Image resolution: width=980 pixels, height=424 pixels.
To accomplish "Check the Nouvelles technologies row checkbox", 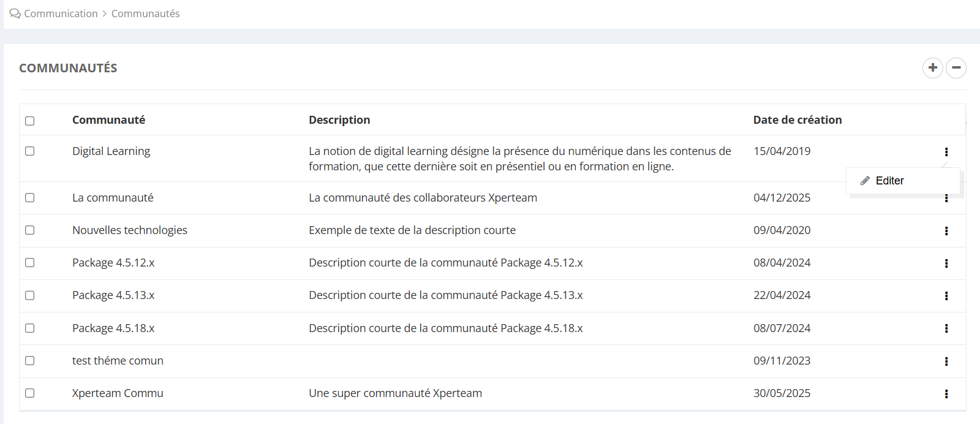I will point(30,230).
